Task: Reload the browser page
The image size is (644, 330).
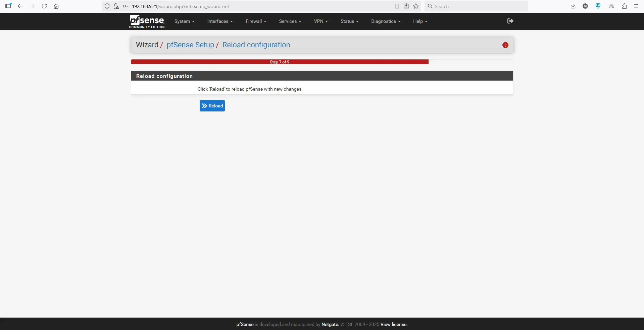Action: click(x=44, y=6)
